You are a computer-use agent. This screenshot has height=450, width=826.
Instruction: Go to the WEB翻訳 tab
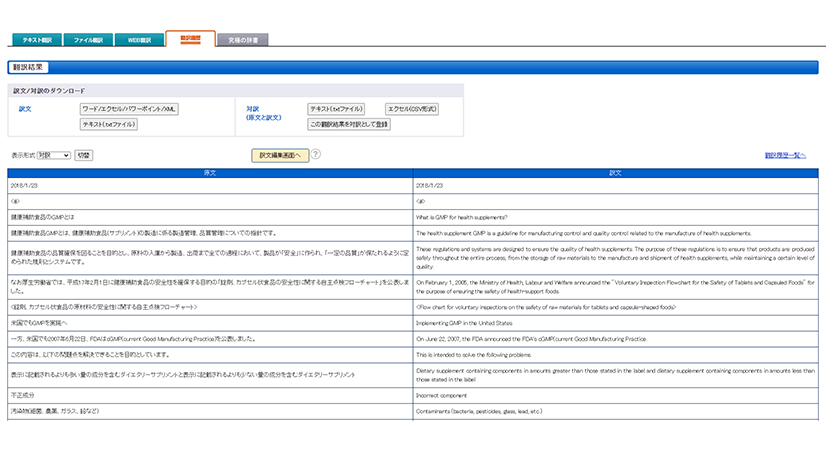[x=139, y=40]
